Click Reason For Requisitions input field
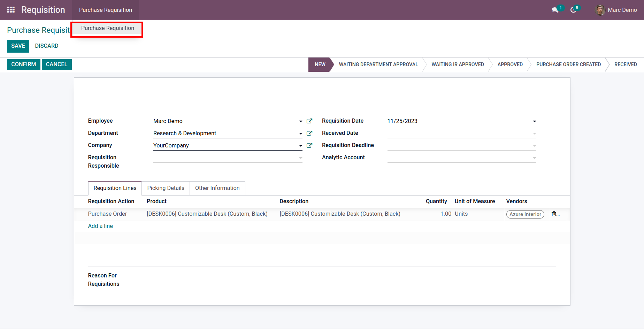The width and height of the screenshot is (644, 329). 345,276
